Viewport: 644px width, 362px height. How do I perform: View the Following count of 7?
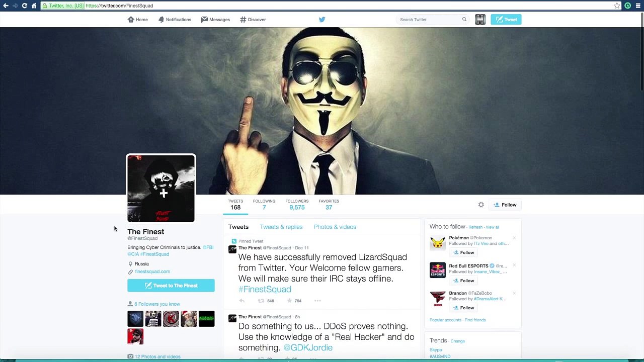click(x=264, y=205)
